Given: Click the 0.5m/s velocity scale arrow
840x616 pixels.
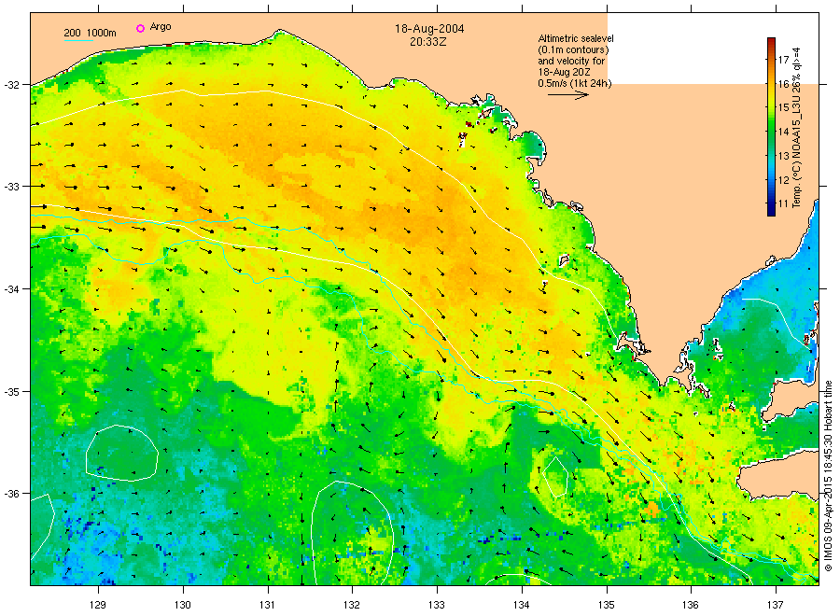Looking at the screenshot, I should click(567, 95).
